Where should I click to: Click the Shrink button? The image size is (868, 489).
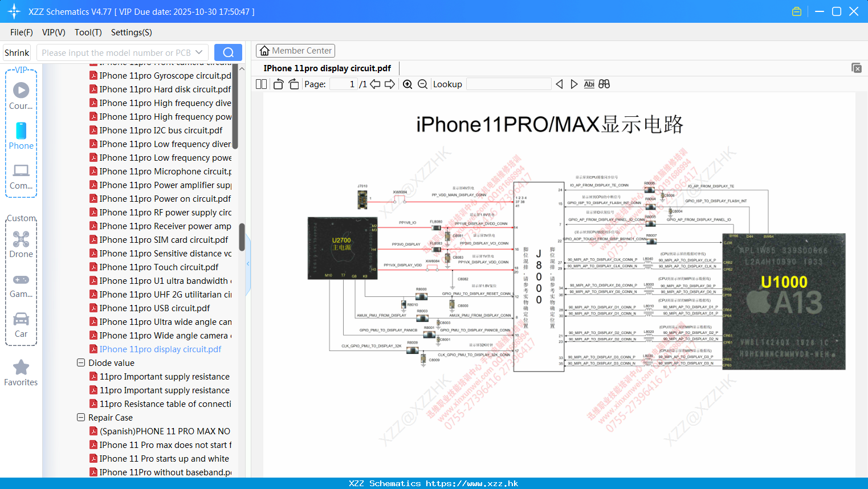coord(17,52)
